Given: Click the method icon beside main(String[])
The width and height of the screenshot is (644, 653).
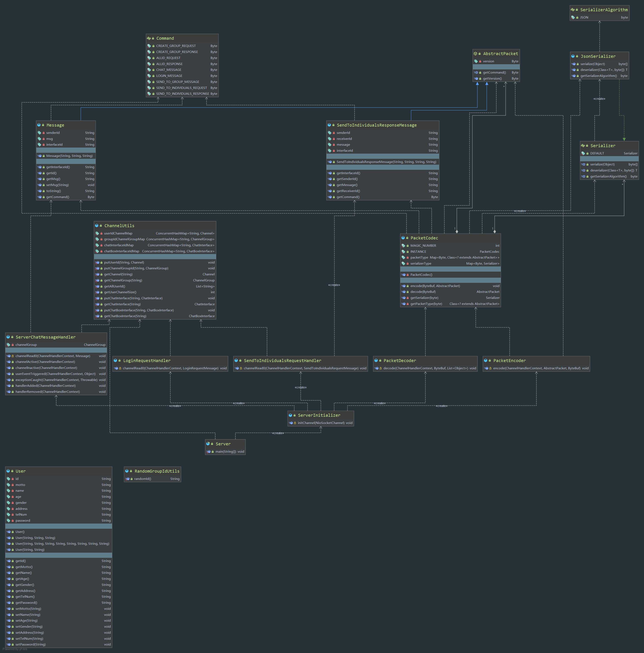Looking at the screenshot, I should tap(208, 452).
